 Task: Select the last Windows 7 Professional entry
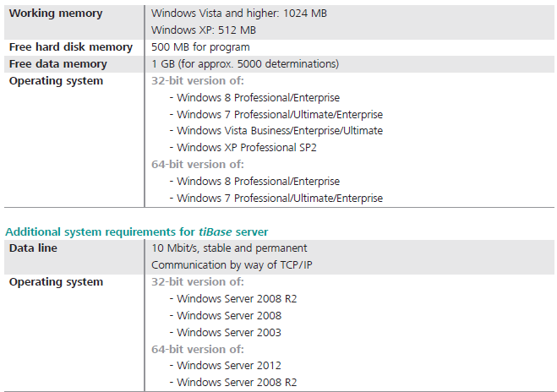(276, 199)
